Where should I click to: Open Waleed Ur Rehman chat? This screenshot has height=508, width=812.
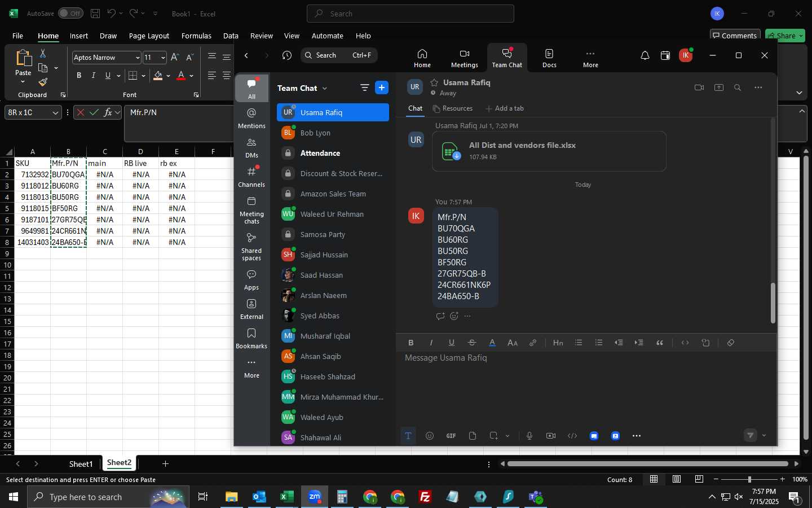click(x=333, y=214)
